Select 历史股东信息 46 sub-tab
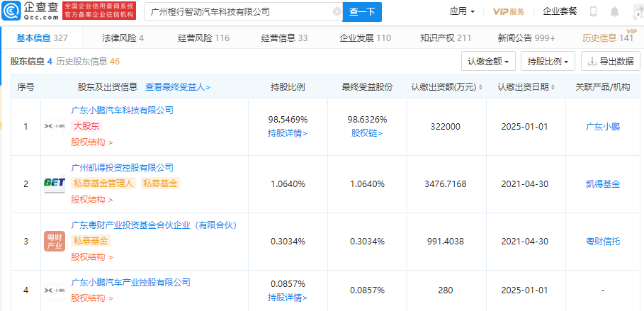Image resolution: width=644 pixels, height=311 pixels. (x=87, y=62)
